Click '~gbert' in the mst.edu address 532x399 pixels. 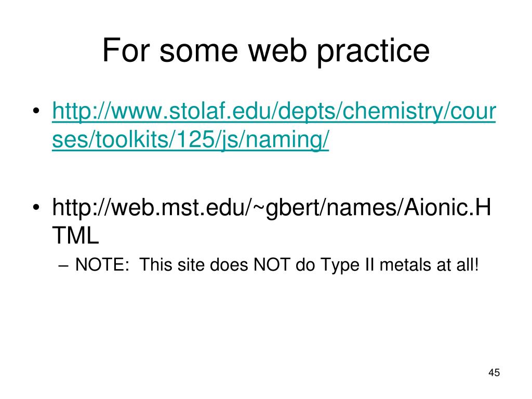[286, 208]
